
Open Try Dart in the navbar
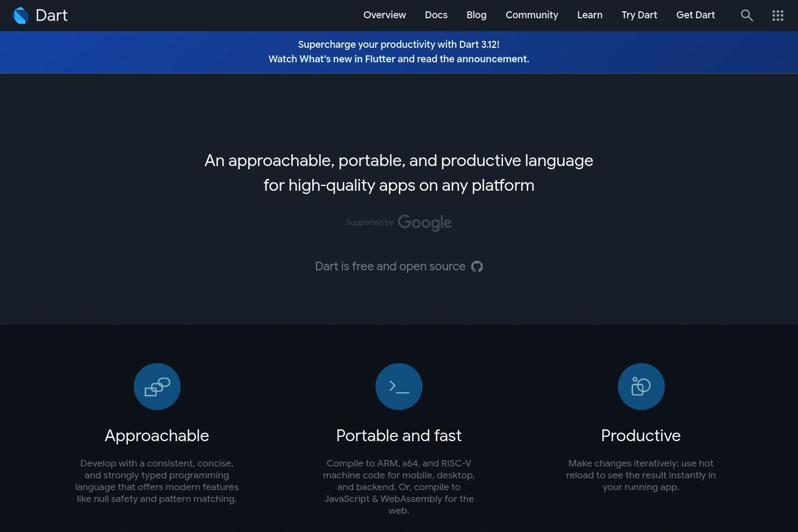click(x=639, y=15)
